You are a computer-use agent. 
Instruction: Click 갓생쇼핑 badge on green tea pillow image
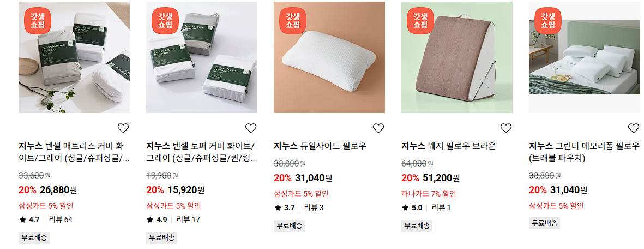point(548,21)
